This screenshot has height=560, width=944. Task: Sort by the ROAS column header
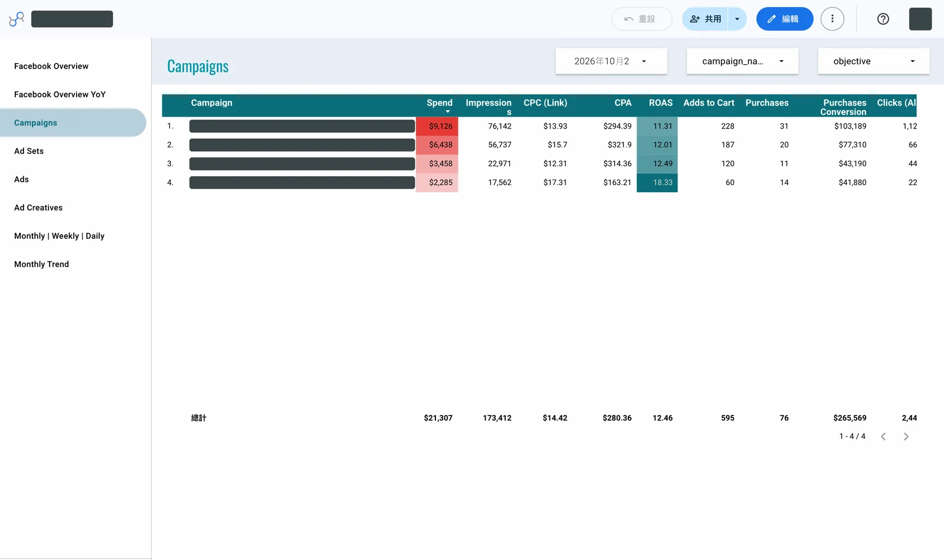click(x=661, y=103)
